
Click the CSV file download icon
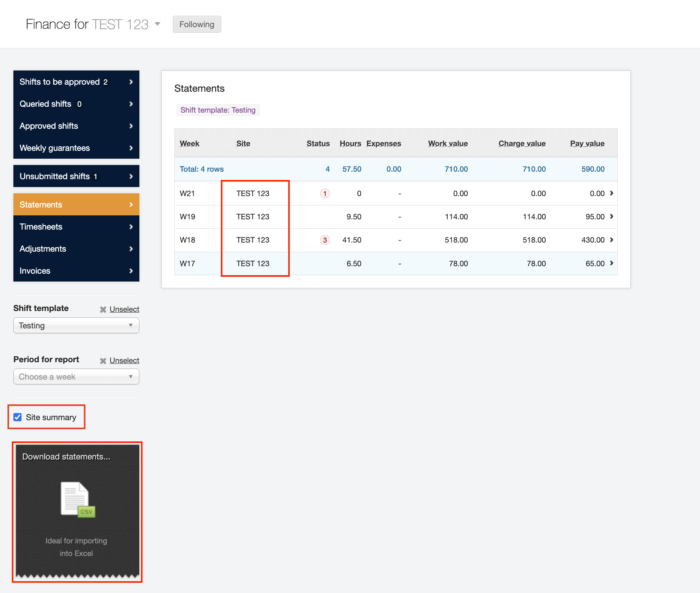pyautogui.click(x=78, y=499)
